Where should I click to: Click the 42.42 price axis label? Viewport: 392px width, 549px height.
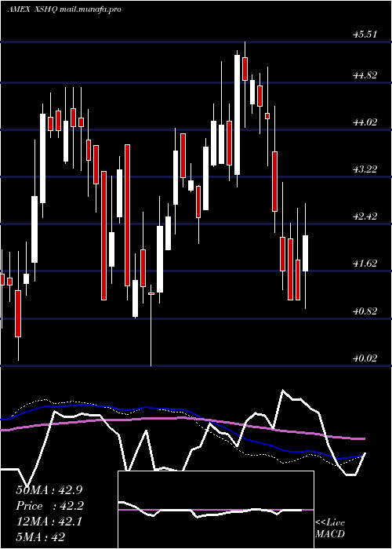point(365,216)
